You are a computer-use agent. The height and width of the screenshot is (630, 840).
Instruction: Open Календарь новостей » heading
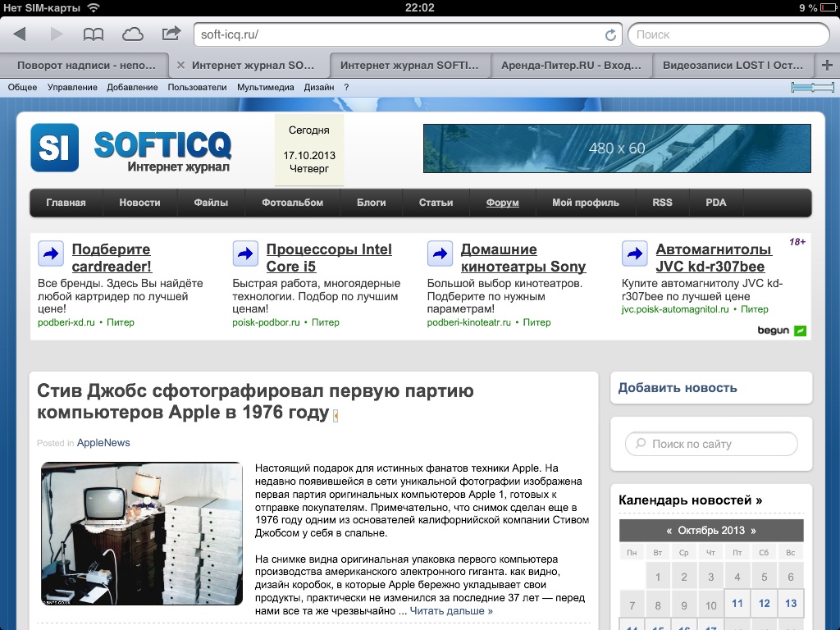tap(691, 500)
